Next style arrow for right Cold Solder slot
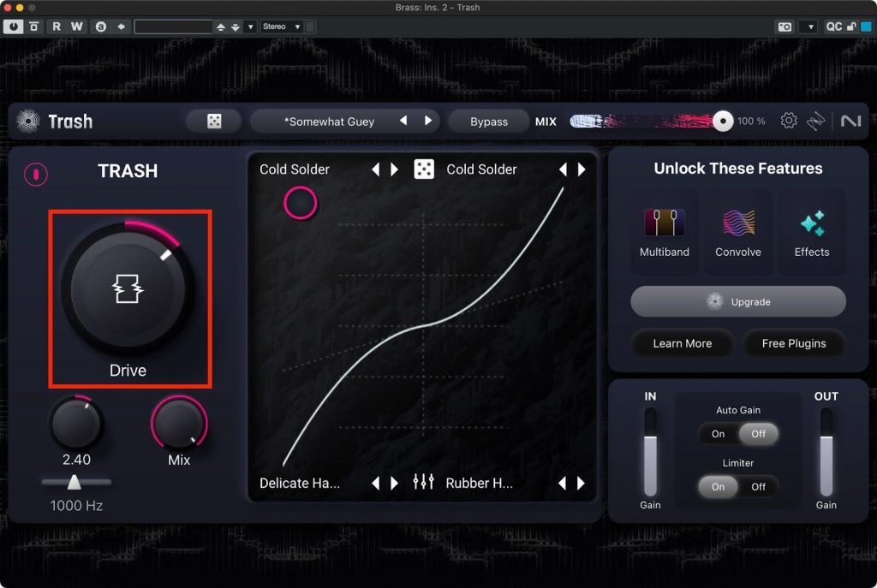The width and height of the screenshot is (877, 588). pyautogui.click(x=582, y=169)
